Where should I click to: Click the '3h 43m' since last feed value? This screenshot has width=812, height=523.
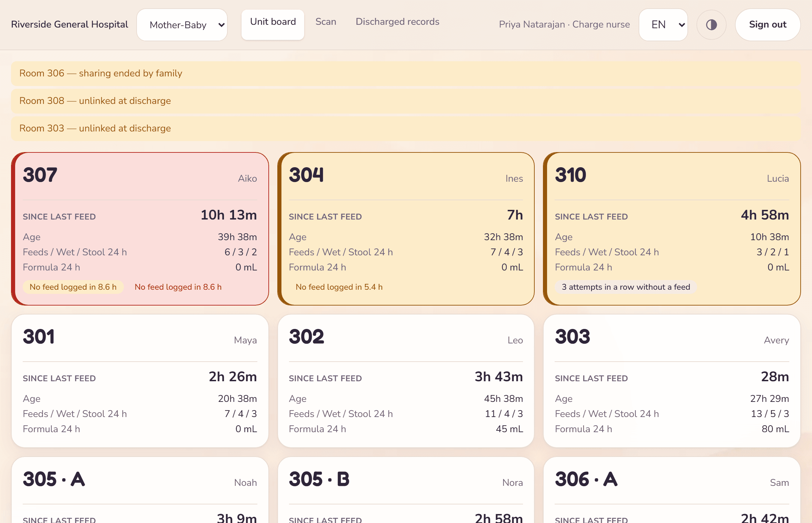click(x=499, y=377)
